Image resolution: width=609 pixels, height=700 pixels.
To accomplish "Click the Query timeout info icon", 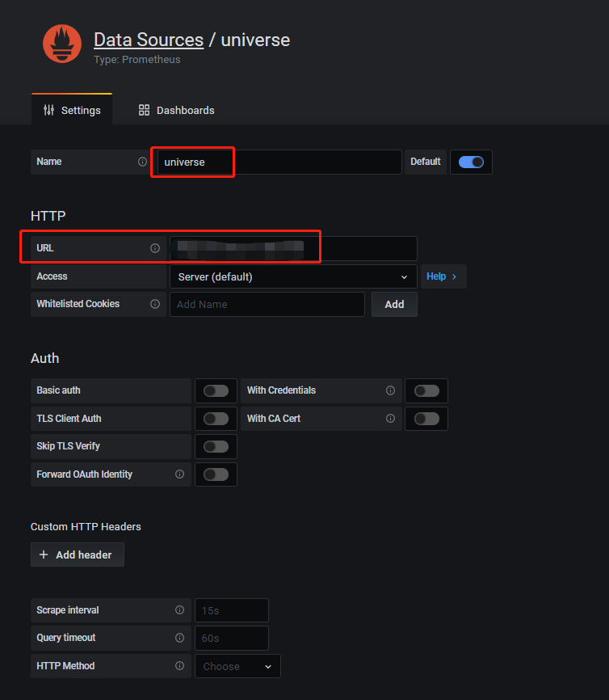I will pyautogui.click(x=179, y=638).
